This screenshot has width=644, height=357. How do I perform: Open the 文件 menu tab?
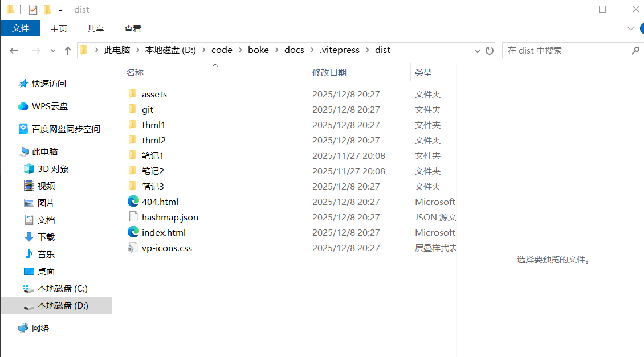click(21, 28)
